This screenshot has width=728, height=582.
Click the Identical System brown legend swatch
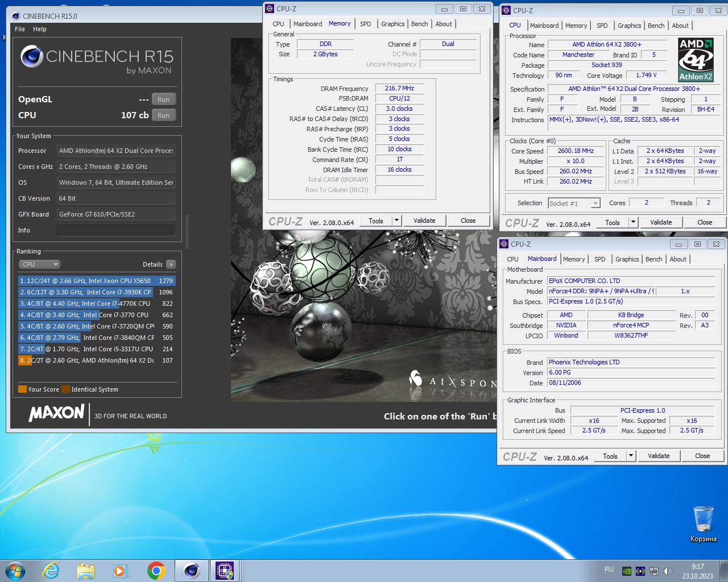(x=65, y=389)
